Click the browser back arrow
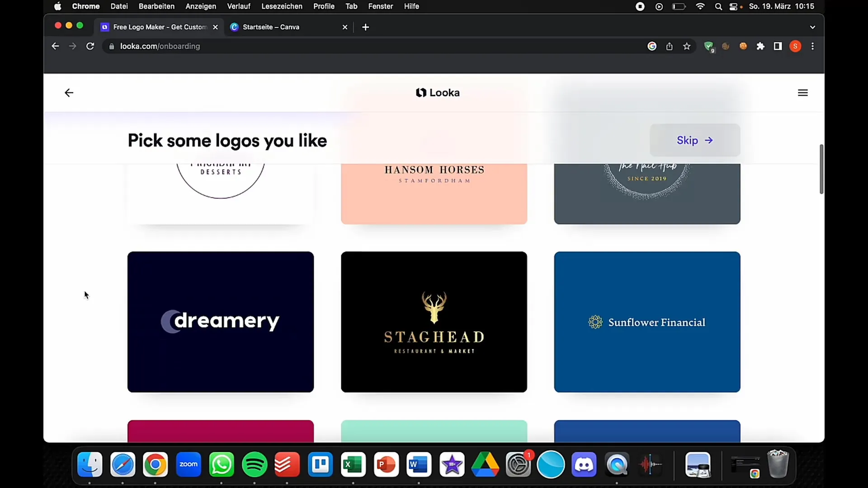 click(x=55, y=46)
